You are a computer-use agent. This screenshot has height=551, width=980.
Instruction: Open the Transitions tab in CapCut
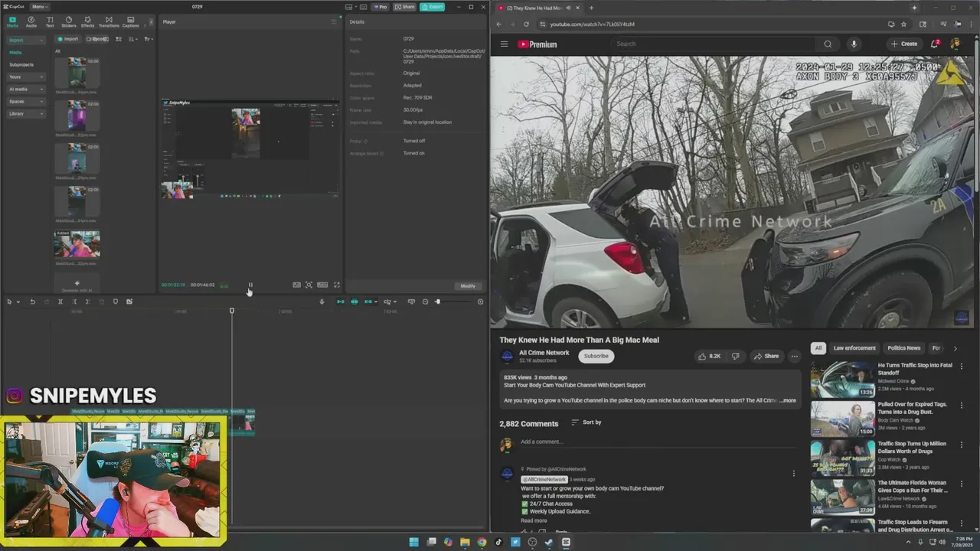109,21
